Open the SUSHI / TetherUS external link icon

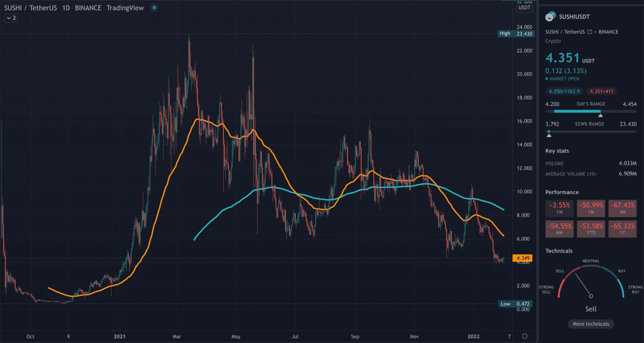590,32
